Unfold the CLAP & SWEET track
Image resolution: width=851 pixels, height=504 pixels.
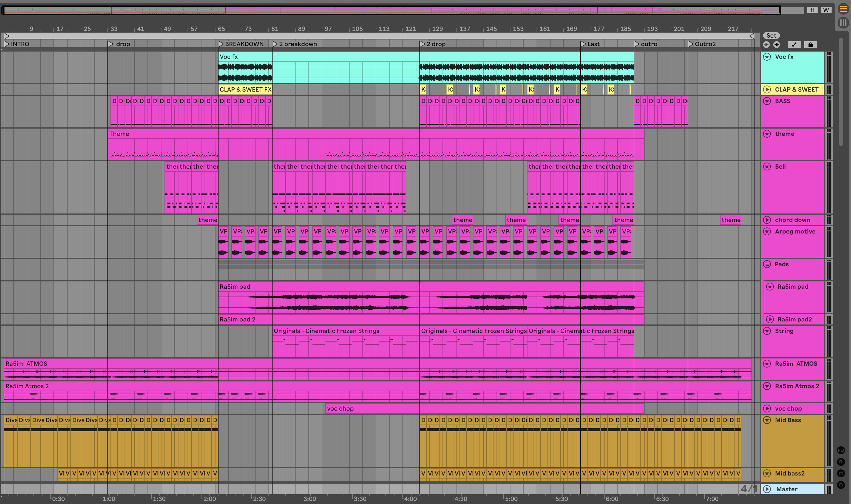click(x=767, y=90)
